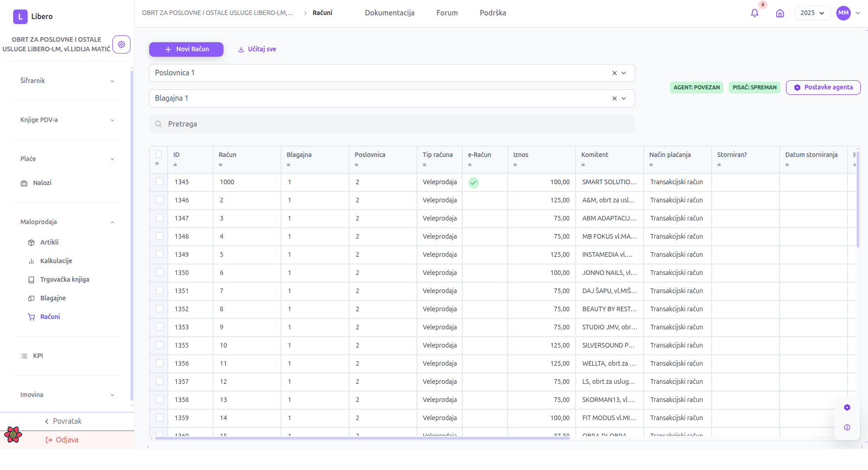Click the e-Račun green checkmark icon
This screenshot has width=868, height=470.
tap(473, 182)
